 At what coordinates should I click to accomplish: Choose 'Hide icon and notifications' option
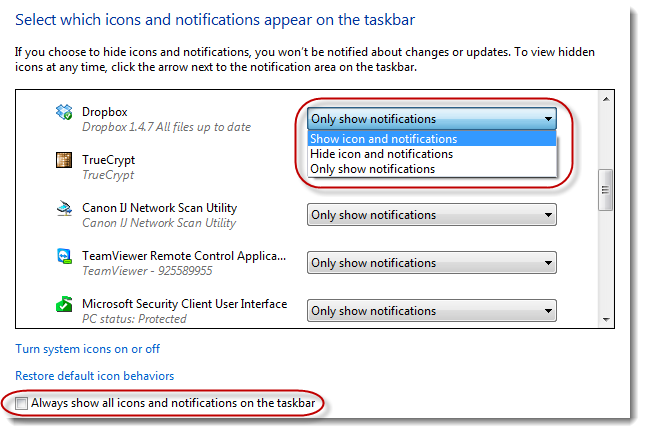click(381, 154)
